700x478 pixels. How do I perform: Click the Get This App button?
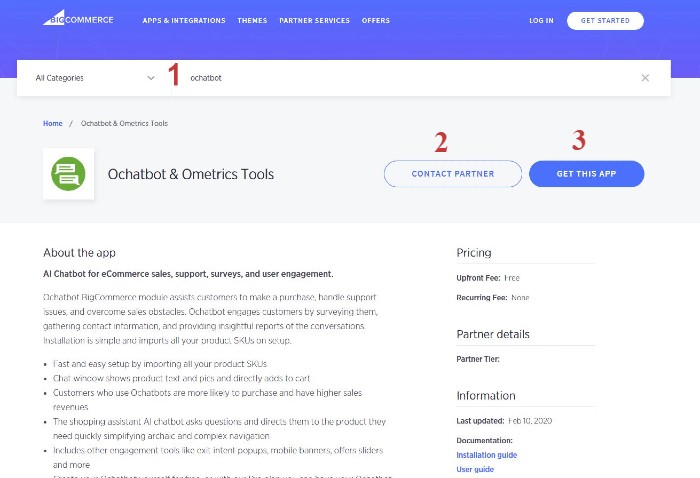pyautogui.click(x=587, y=174)
